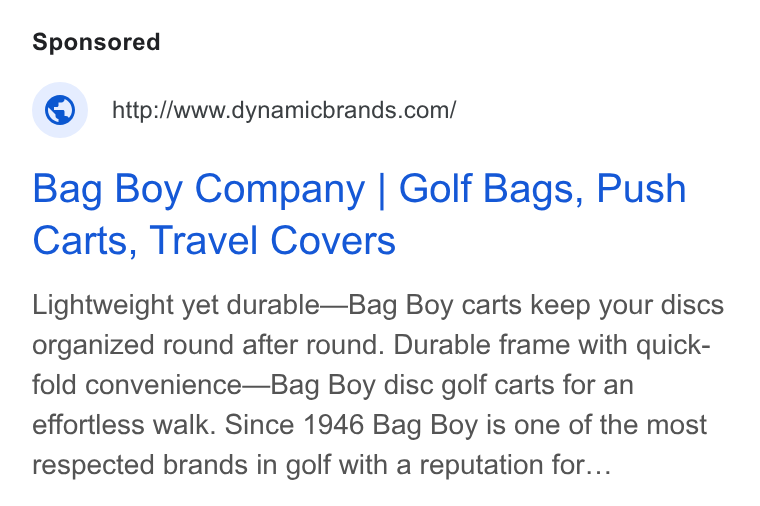Click the ad description starting "Lightweight yet durable"
The image size is (760, 506).
click(x=378, y=385)
